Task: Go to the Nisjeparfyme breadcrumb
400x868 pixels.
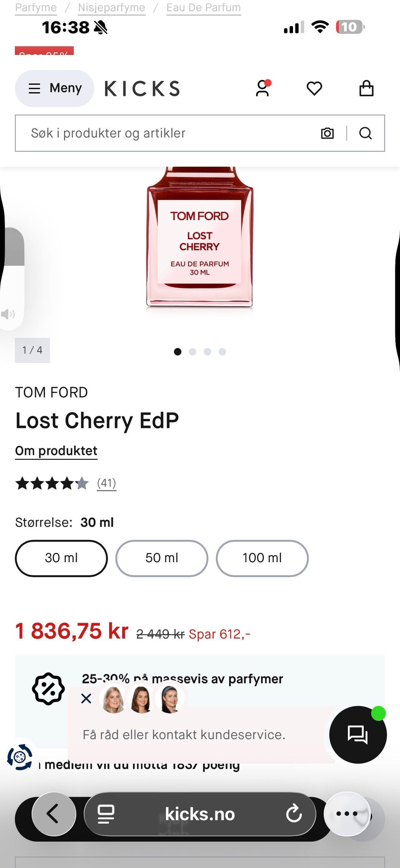Action: pos(112,8)
